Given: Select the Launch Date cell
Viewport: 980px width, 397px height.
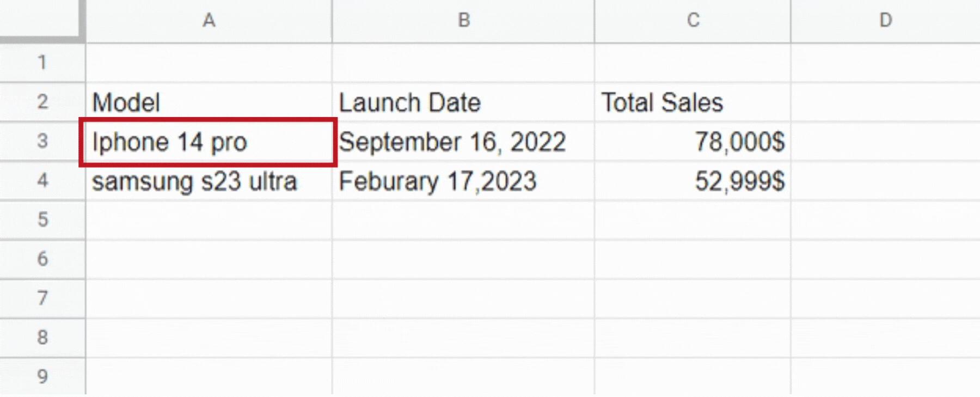Looking at the screenshot, I should point(463,102).
